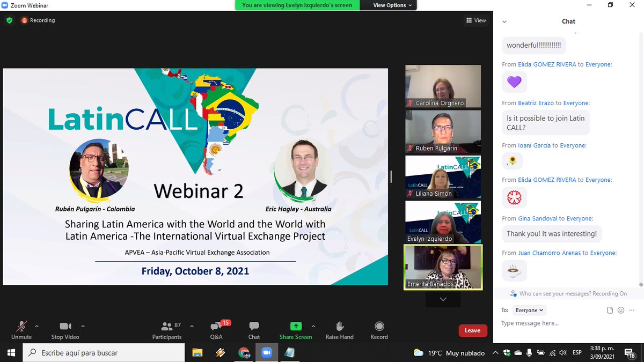
Task: Click sender name Ioani García
Action: pyautogui.click(x=534, y=145)
